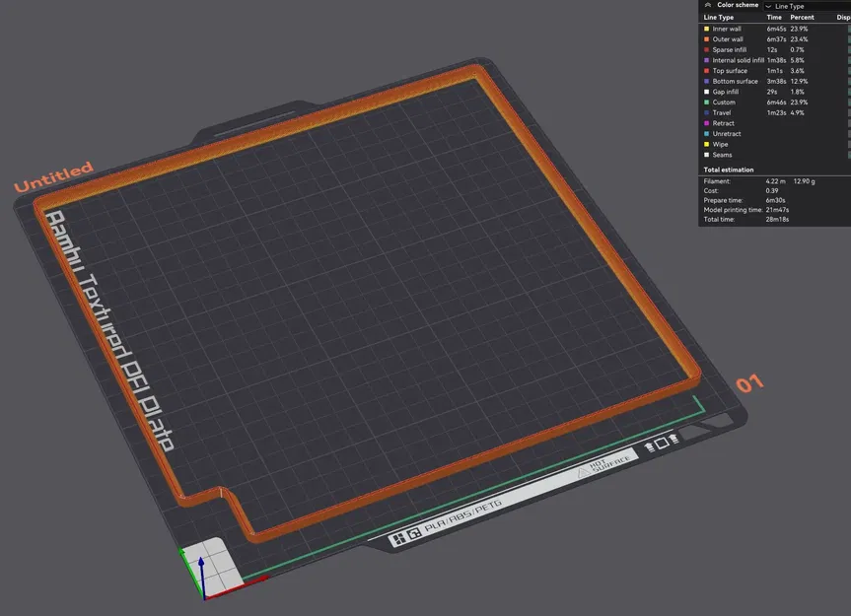Click the Unretract cyan swatch
Image resolution: width=851 pixels, height=616 pixels.
click(707, 134)
